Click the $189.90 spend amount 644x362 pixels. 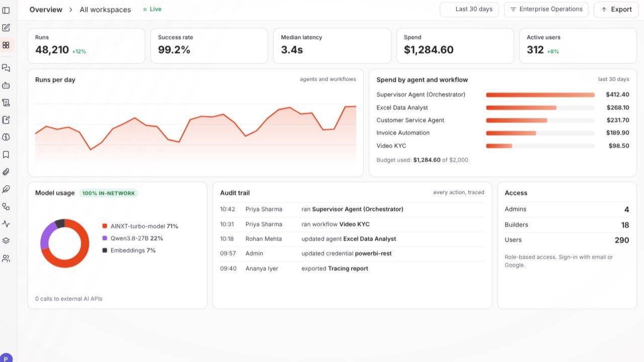[617, 133]
